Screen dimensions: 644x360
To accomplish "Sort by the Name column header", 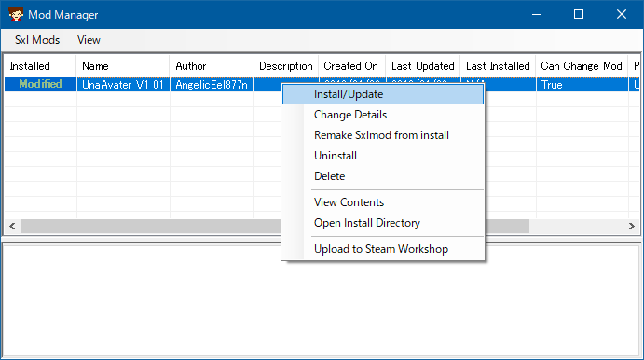I will [x=123, y=66].
